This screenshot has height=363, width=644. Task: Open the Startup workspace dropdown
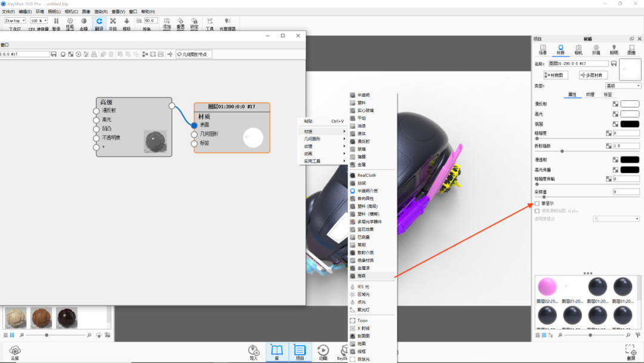coord(15,20)
